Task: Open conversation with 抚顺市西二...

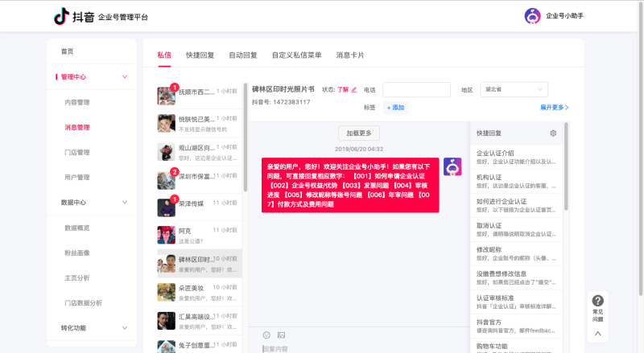Action: [199, 95]
